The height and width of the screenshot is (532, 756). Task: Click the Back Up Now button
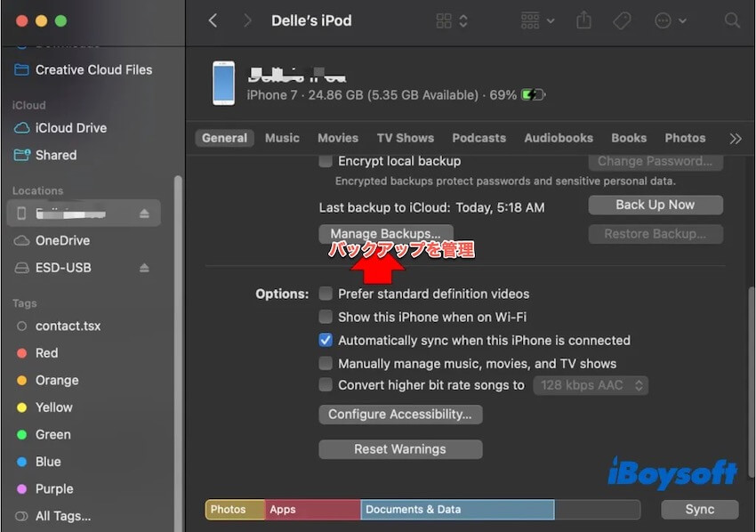click(655, 205)
